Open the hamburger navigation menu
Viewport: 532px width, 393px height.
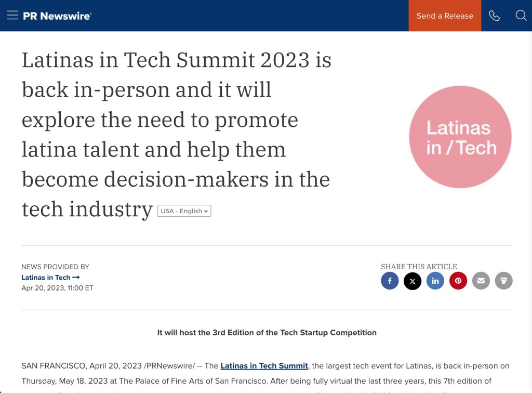pyautogui.click(x=13, y=16)
